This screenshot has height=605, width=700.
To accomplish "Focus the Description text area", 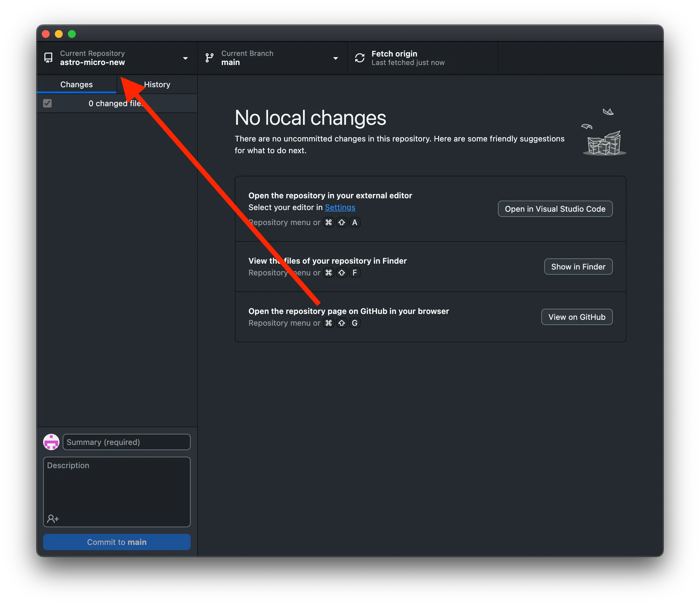I will [117, 492].
